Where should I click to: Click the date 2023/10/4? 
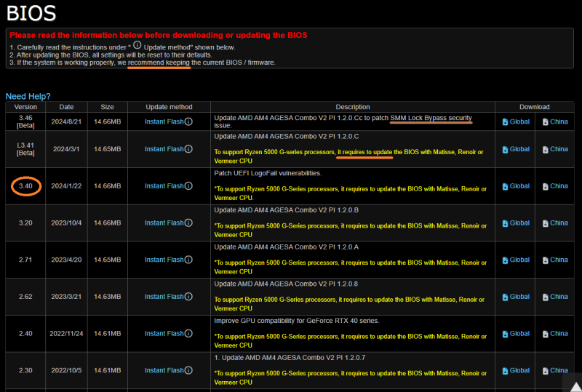coord(66,223)
